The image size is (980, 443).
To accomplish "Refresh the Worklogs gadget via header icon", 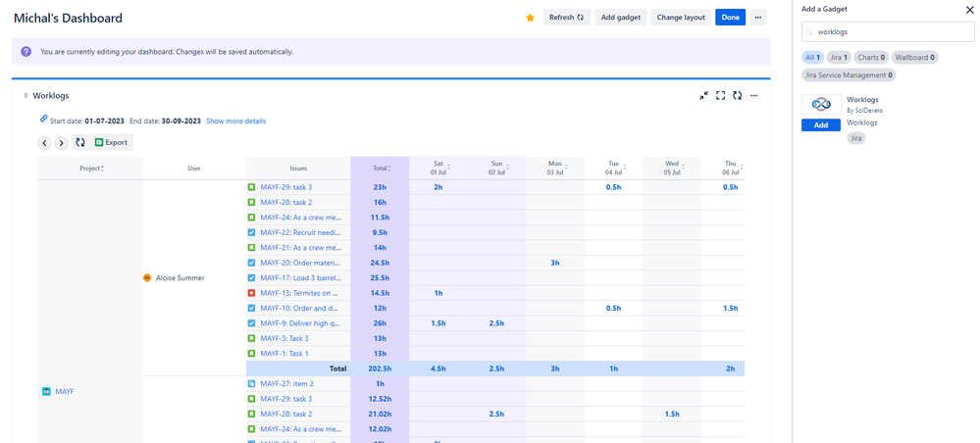I will 737,95.
